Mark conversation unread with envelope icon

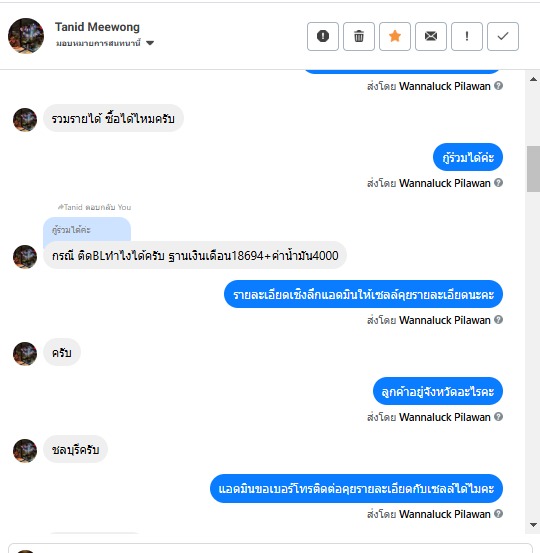pos(431,36)
